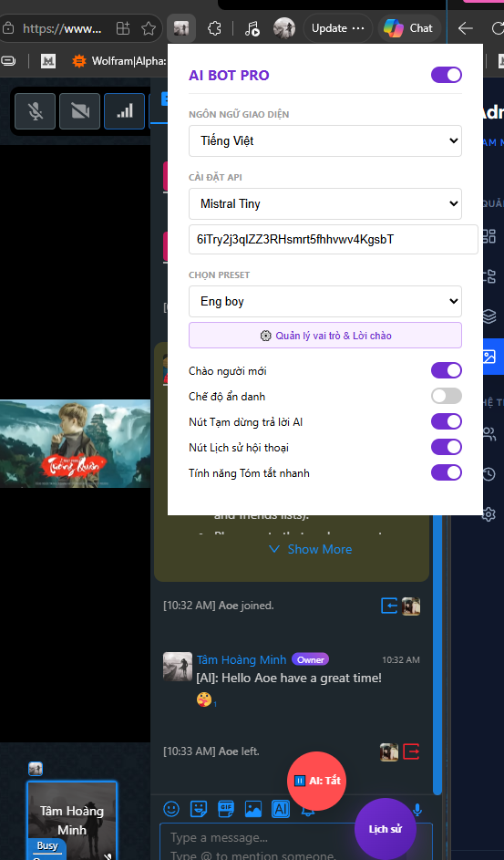The width and height of the screenshot is (504, 860).
Task: Expand the message with Show More
Action: [x=311, y=549]
